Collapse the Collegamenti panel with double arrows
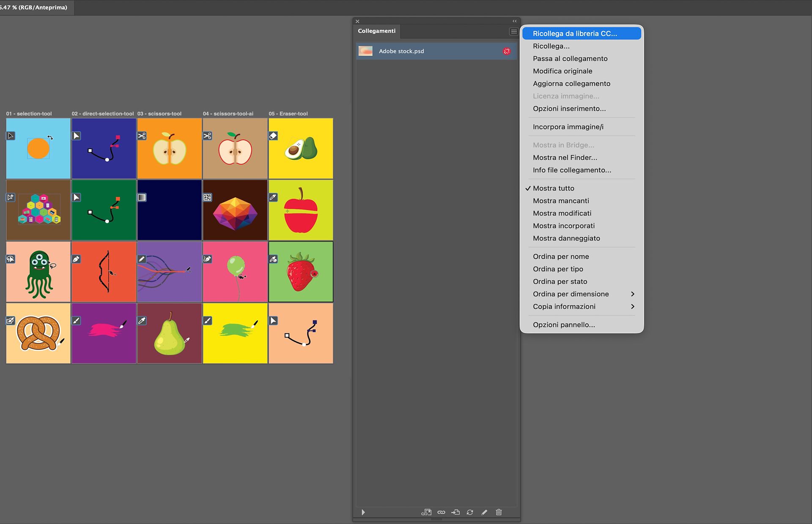 pyautogui.click(x=515, y=21)
